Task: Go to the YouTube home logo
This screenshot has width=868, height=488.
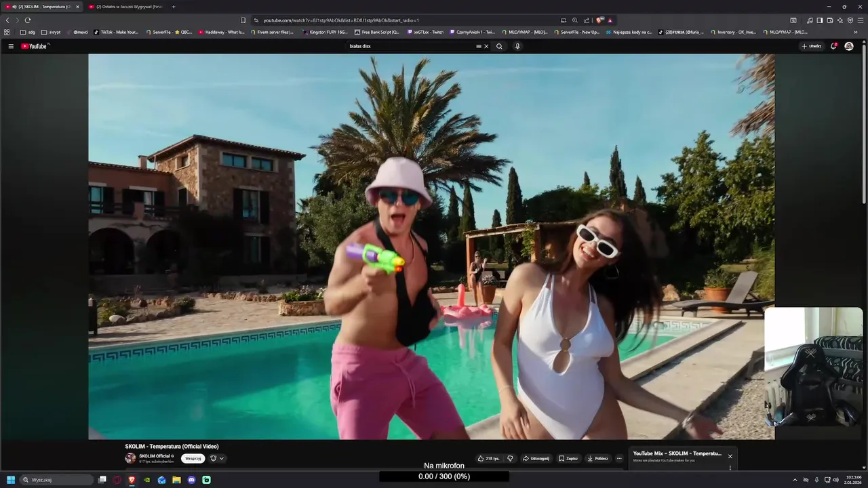Action: point(34,46)
